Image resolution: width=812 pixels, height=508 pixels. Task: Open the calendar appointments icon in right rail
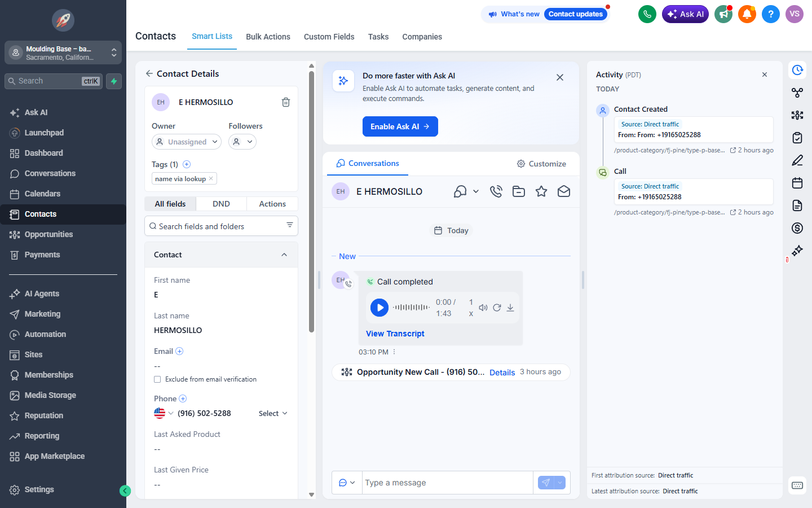797,183
